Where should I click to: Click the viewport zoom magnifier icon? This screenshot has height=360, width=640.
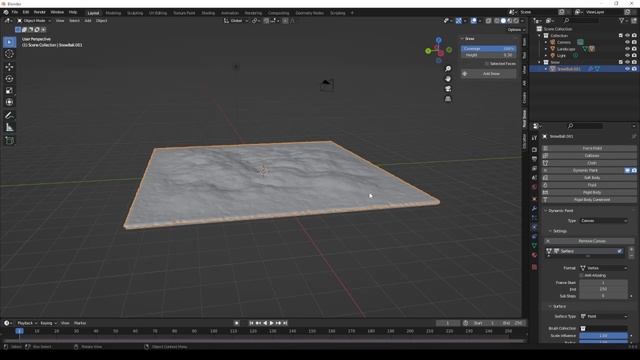tap(448, 69)
